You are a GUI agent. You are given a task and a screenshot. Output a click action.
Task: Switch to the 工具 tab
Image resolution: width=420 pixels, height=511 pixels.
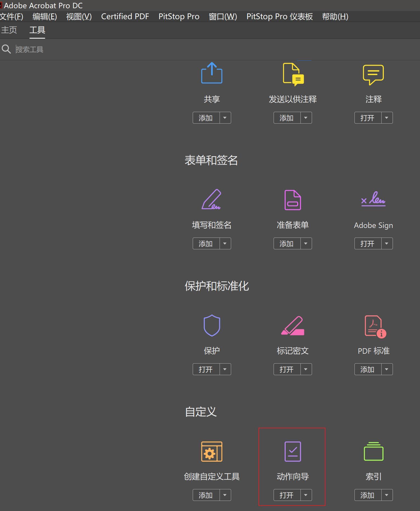37,30
